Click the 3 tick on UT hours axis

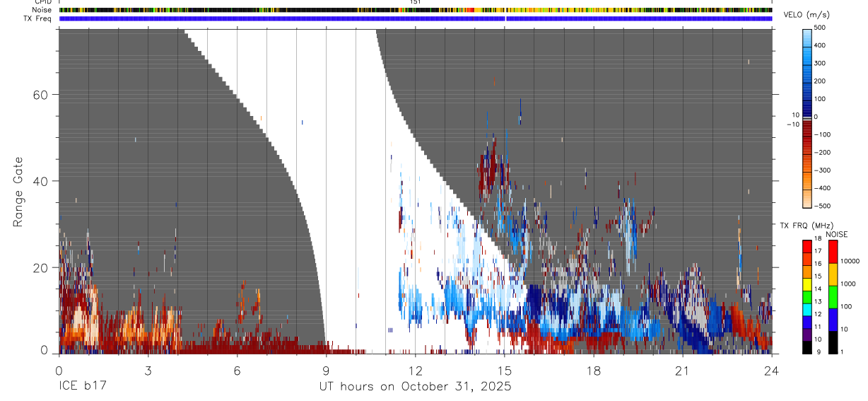[x=148, y=370]
